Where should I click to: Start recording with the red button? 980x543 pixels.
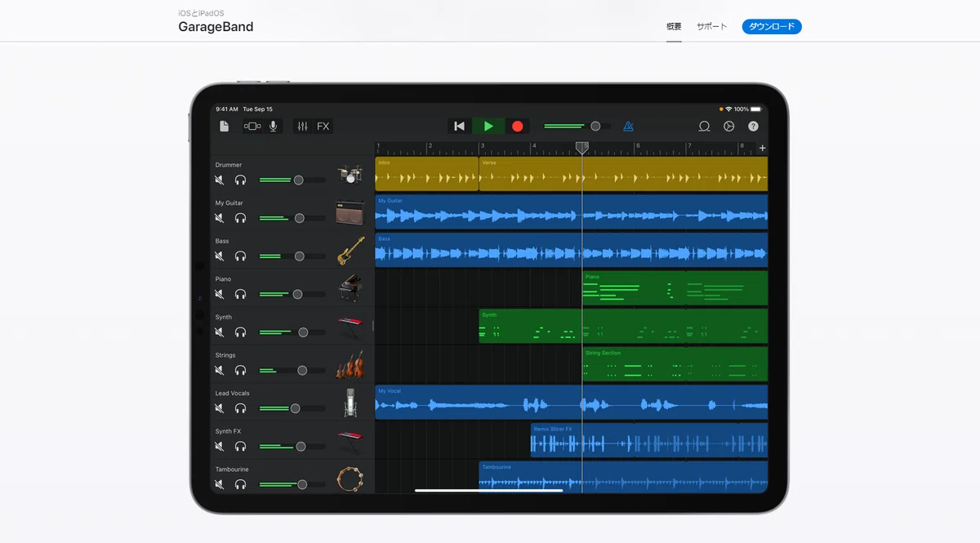[517, 127]
